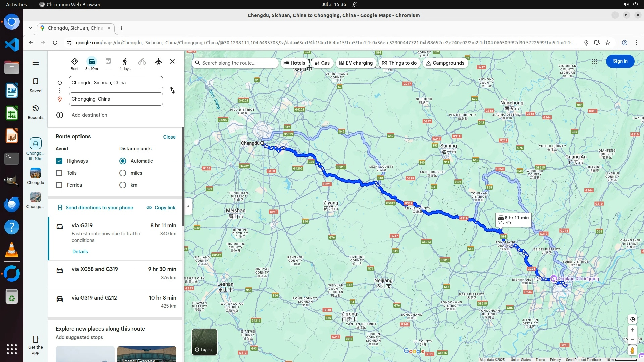Enable the Avoid Tolls checkbox

pyautogui.click(x=59, y=173)
